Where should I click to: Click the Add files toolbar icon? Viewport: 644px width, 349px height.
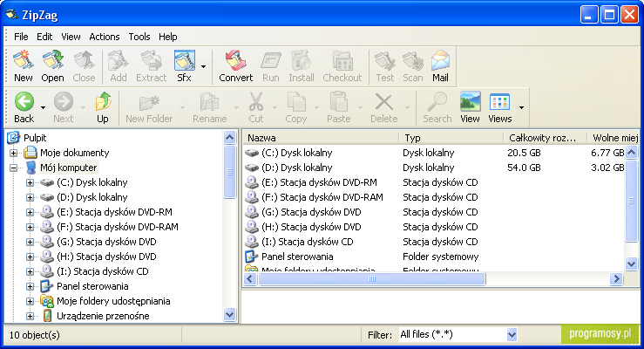tap(119, 61)
